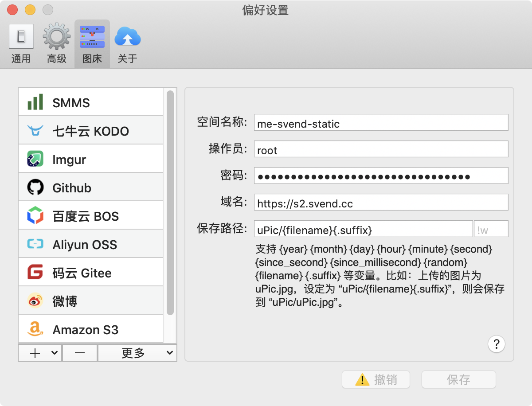Click the 密码 password field
532x406 pixels.
coord(381,176)
